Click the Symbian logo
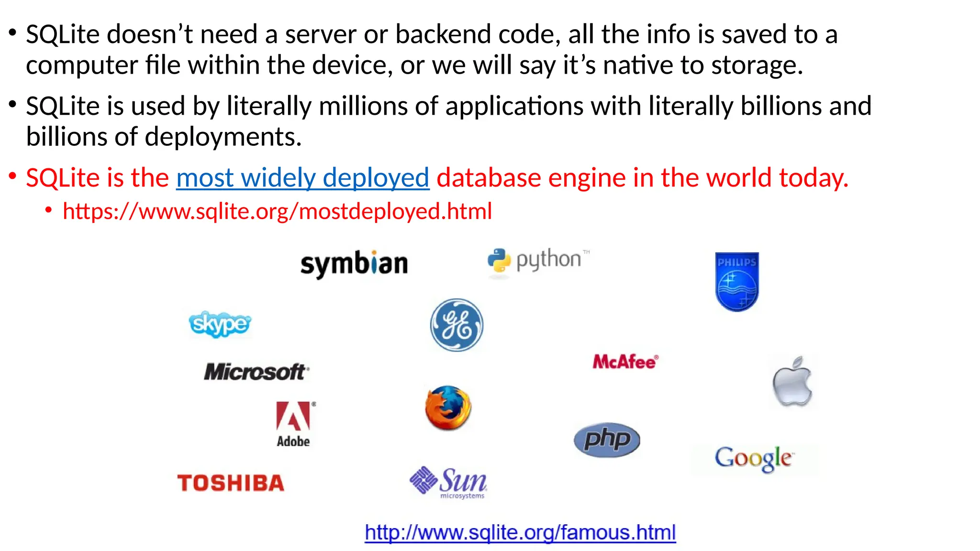Screen dimensions: 980x551 (354, 264)
